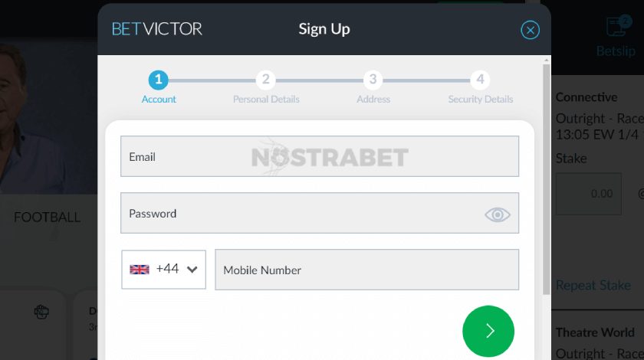The image size is (644, 360).
Task: Click the sports icon beside the Football cards
Action: pos(42,312)
